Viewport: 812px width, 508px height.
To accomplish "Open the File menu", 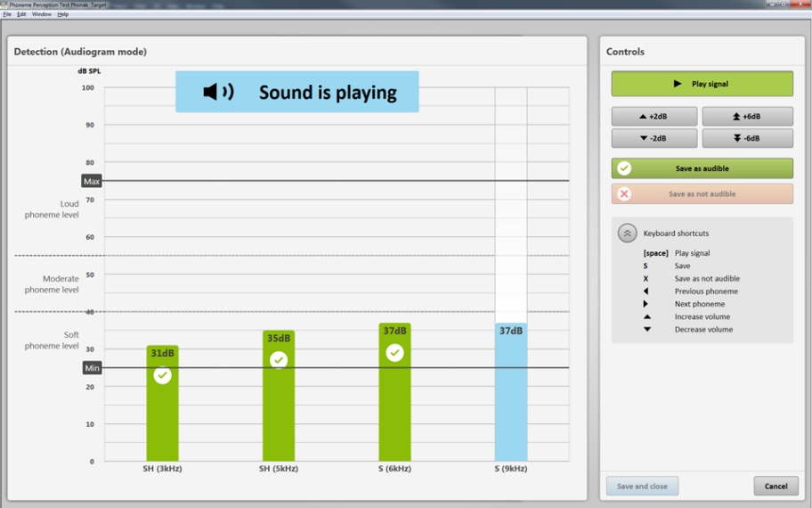I will pyautogui.click(x=7, y=14).
